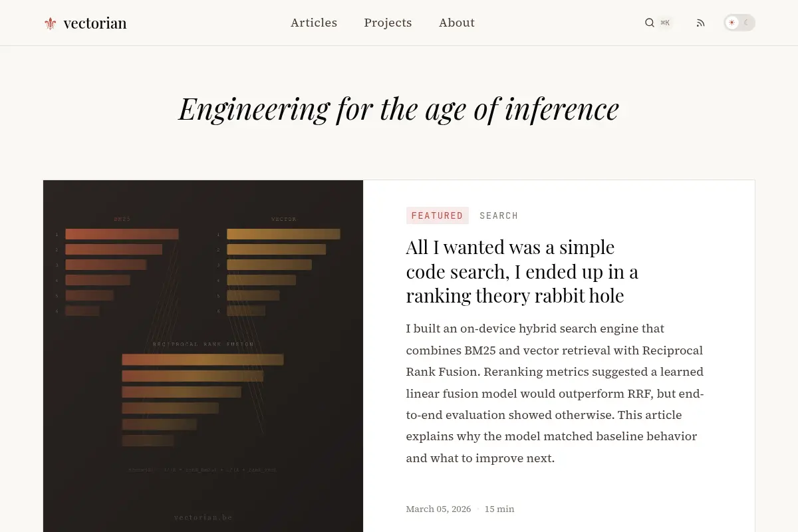Select the FEATURED tag badge

pyautogui.click(x=437, y=215)
